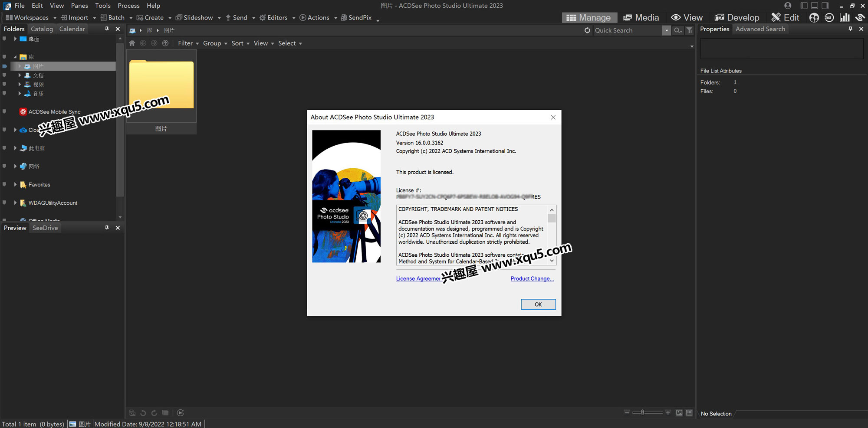Refresh the Quick Search field

[587, 30]
